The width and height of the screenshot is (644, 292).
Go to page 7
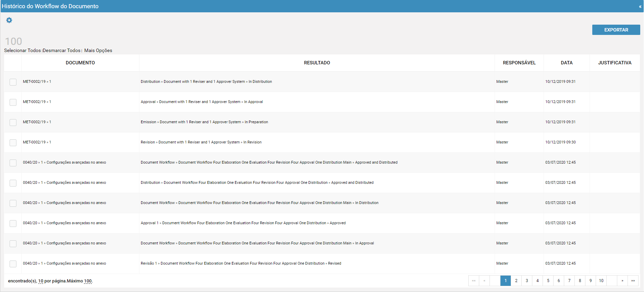point(569,281)
